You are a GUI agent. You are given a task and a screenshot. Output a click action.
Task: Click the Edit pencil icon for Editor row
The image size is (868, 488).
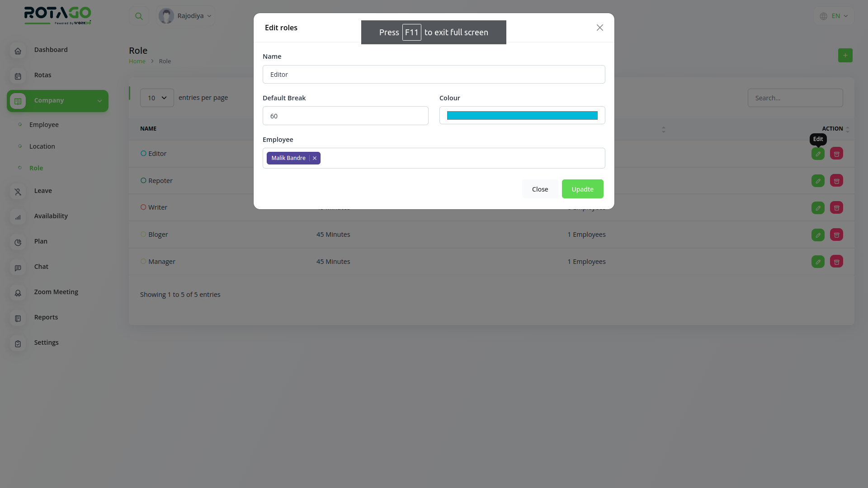point(818,154)
